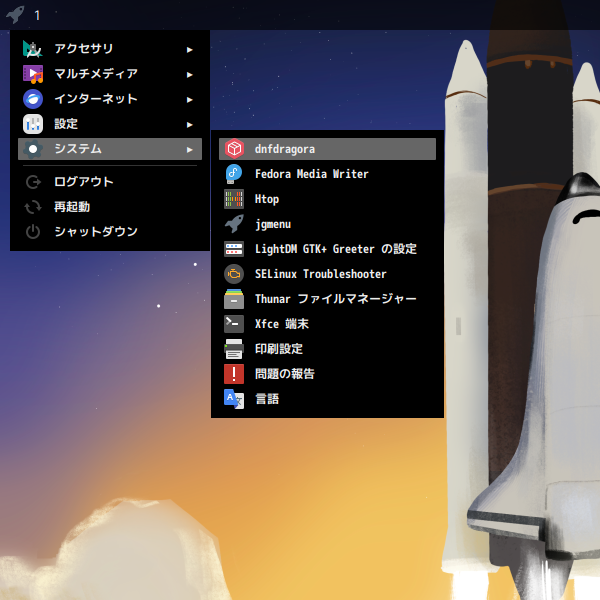Image resolution: width=600 pixels, height=600 pixels.
Task: Open Thunar ファイルマネージャー entry
Action: pos(327,299)
